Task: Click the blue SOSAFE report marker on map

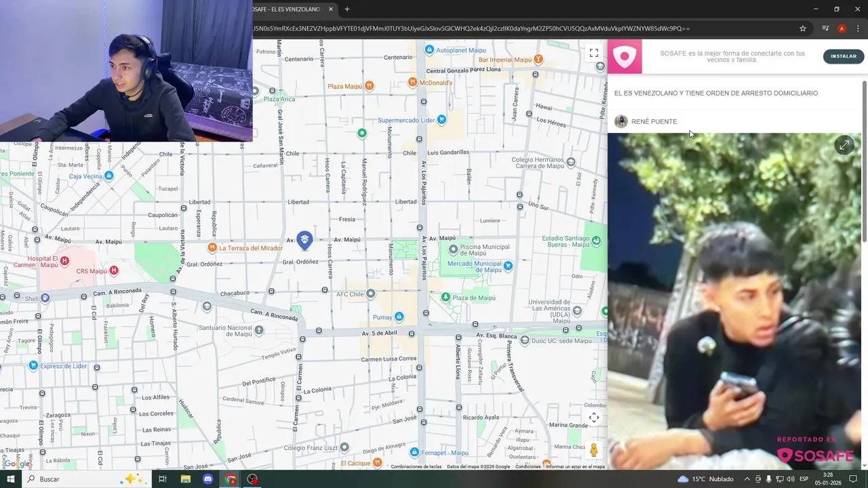Action: [304, 239]
